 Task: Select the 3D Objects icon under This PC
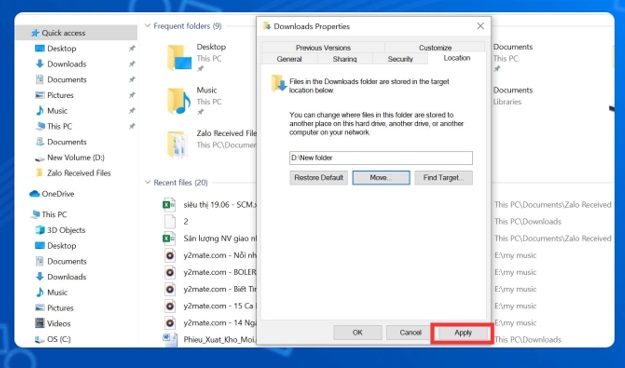pyautogui.click(x=40, y=230)
